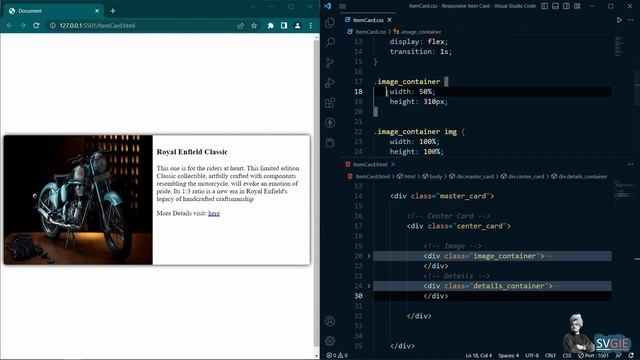Close the ItemCard.html tab
The width and height of the screenshot is (640, 360).
393,164
